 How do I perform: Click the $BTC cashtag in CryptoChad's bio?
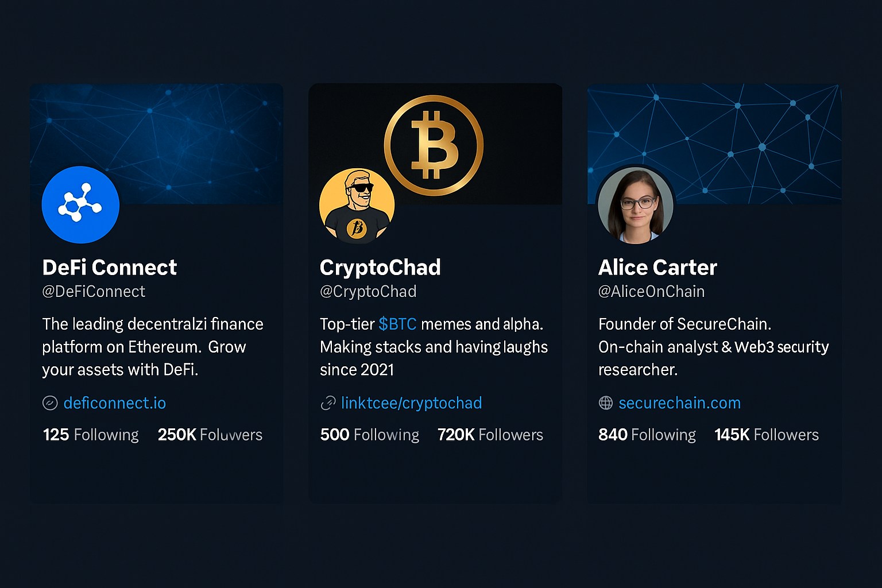(x=397, y=324)
